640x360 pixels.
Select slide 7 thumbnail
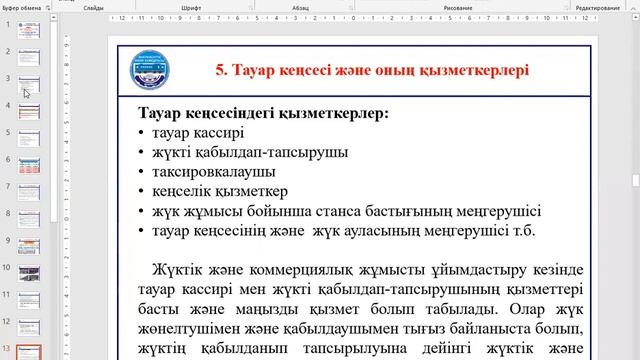coord(29,192)
